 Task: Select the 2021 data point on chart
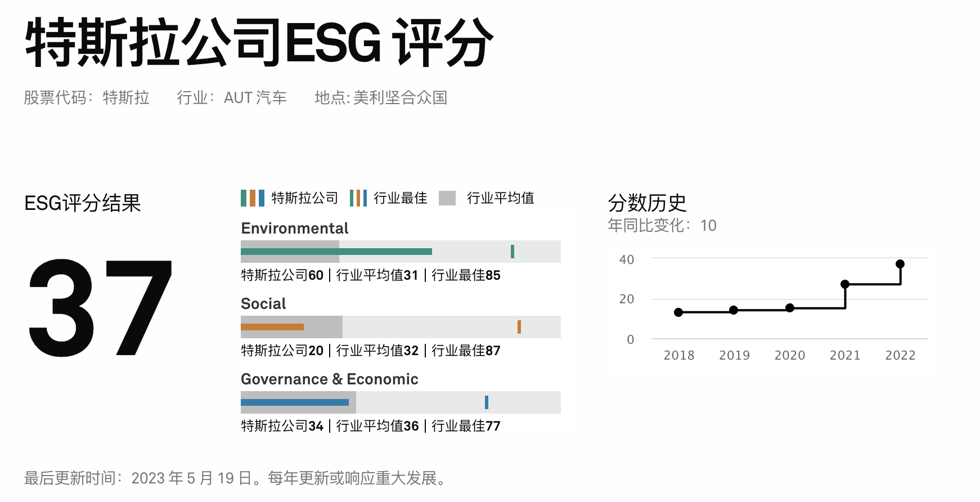[845, 284]
